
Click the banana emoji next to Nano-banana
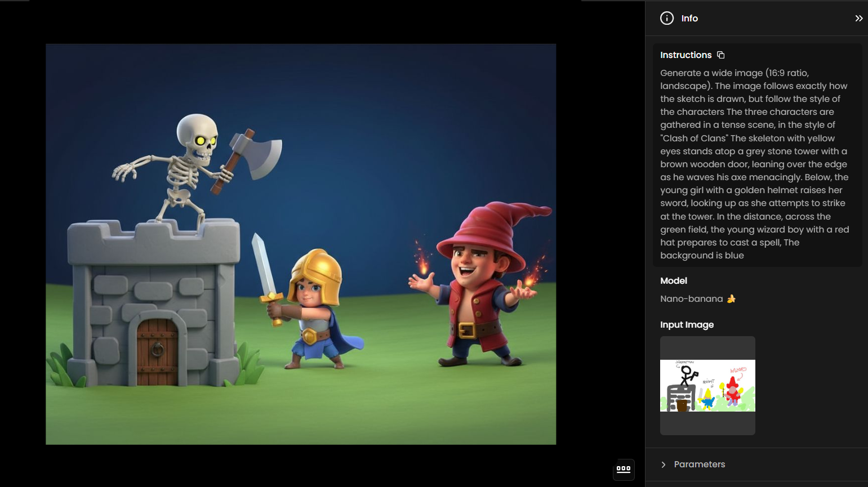point(731,299)
